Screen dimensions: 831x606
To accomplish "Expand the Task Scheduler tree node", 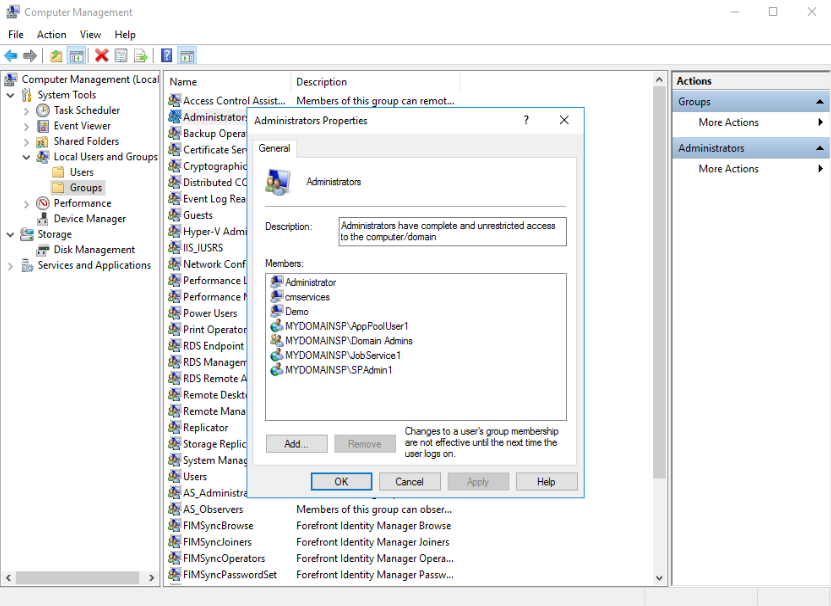I will [x=26, y=111].
